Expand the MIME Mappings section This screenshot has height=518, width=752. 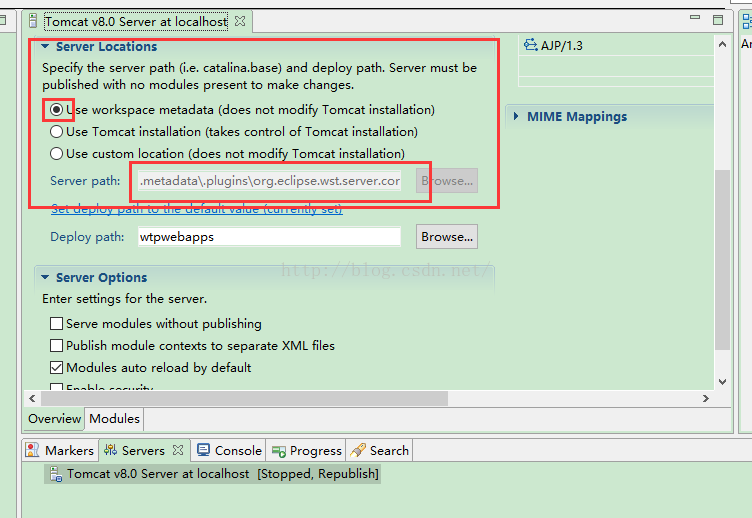516,117
